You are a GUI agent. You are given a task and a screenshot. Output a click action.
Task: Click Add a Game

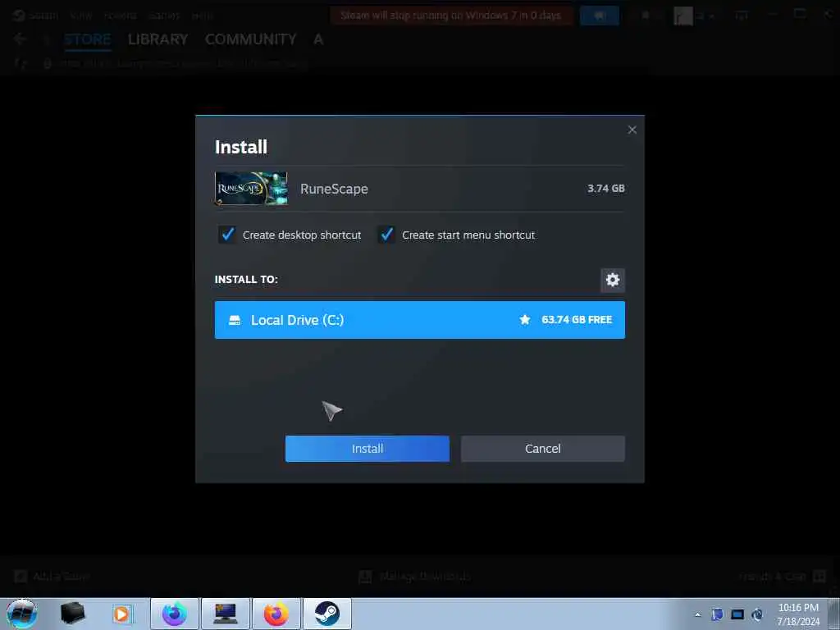click(x=52, y=577)
